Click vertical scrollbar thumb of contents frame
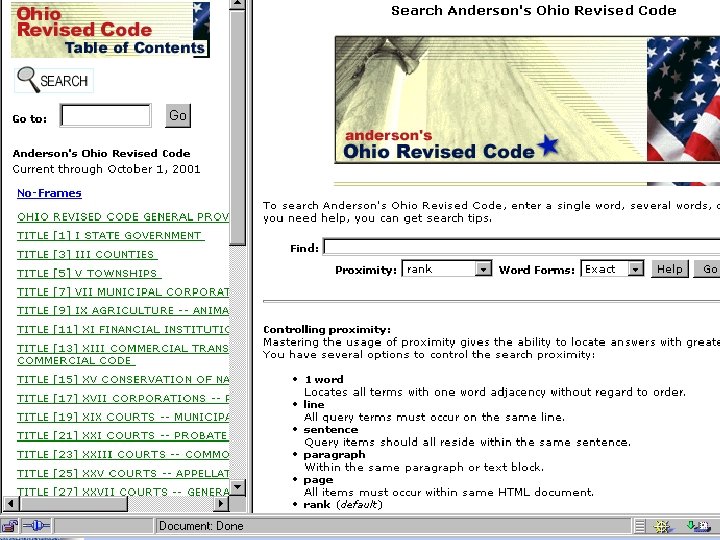Image resolution: width=720 pixels, height=540 pixels. tap(237, 128)
